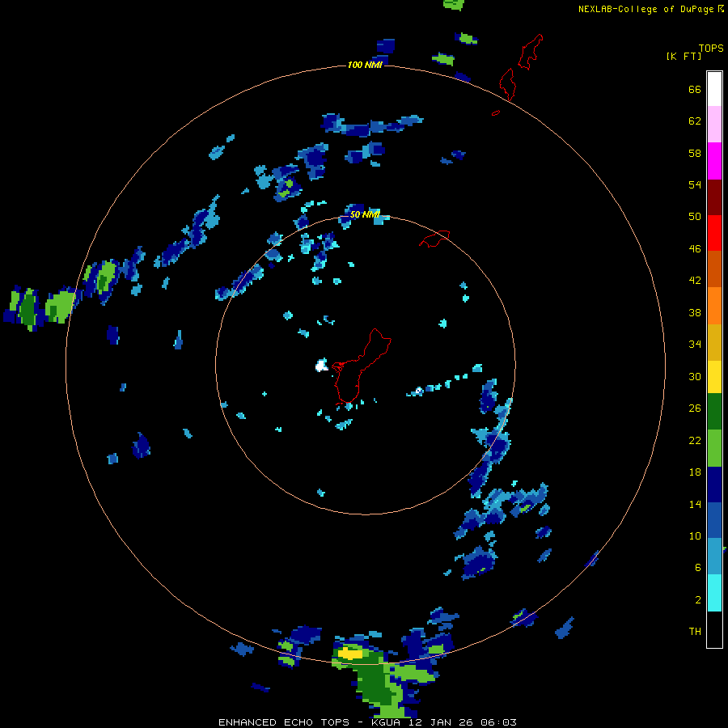Select the 10 legend value
The image size is (728, 728).
click(x=695, y=535)
